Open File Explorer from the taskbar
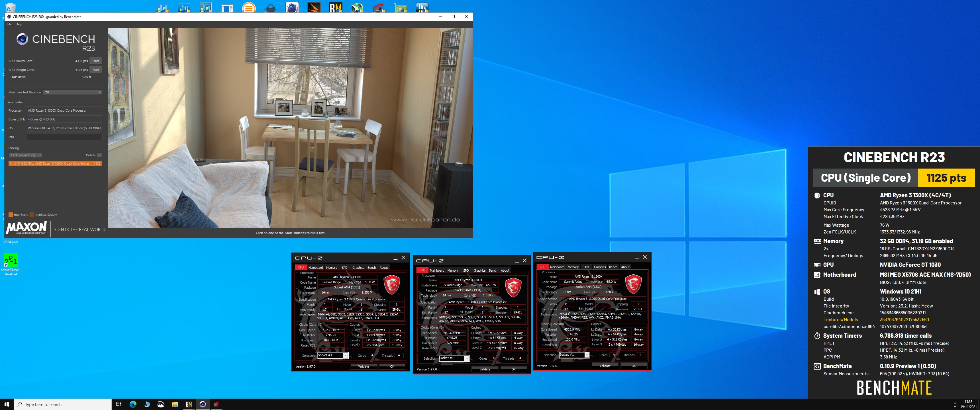The width and height of the screenshot is (980, 410). click(x=175, y=404)
